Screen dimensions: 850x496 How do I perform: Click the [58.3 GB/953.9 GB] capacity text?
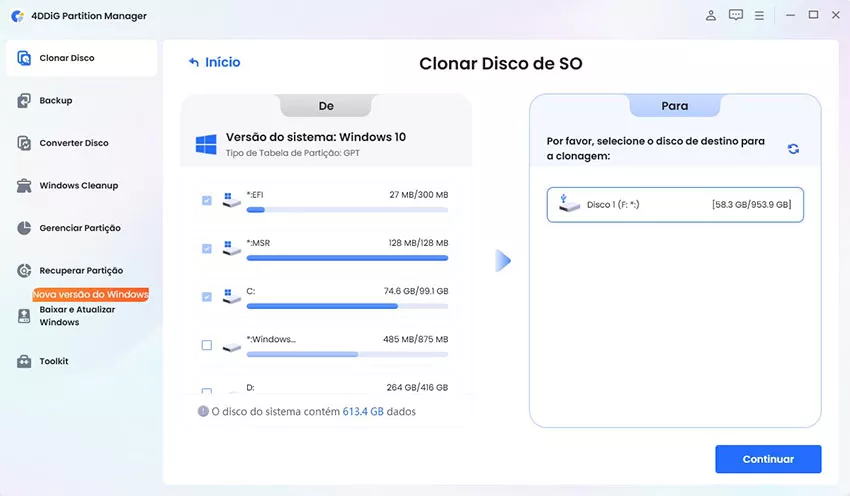[751, 204]
